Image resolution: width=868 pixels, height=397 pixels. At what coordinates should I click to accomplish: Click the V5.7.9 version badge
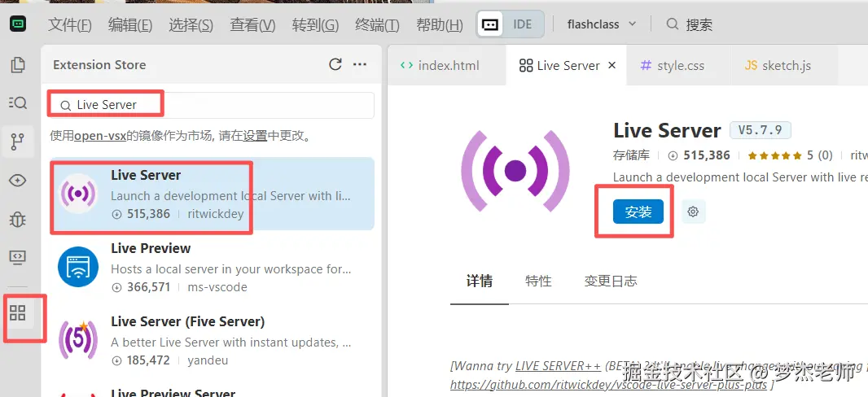(761, 130)
